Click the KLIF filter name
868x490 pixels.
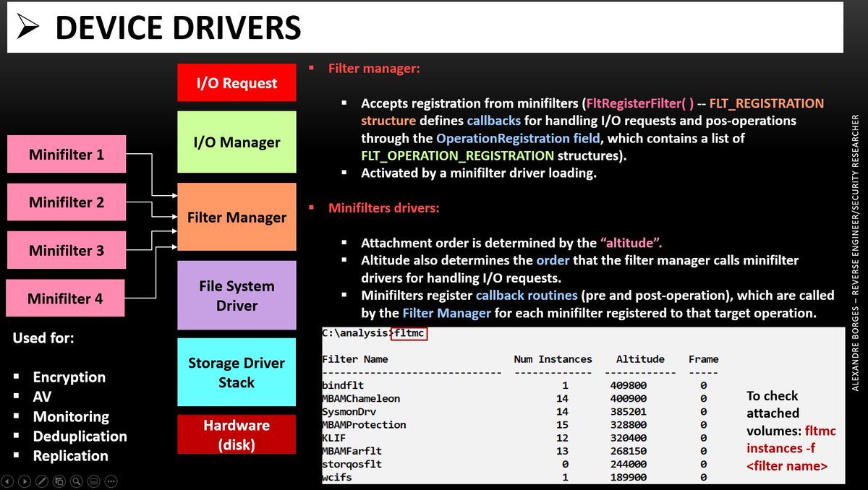[x=334, y=438]
